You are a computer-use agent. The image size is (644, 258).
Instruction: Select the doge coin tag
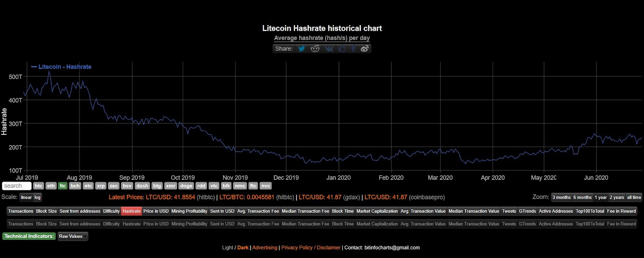[186, 186]
